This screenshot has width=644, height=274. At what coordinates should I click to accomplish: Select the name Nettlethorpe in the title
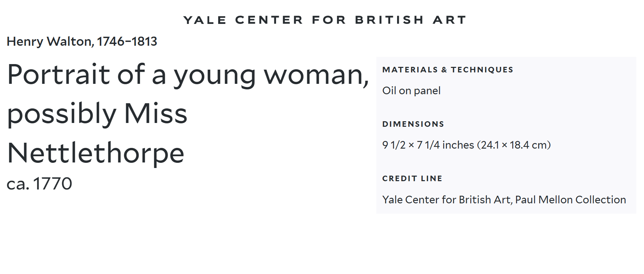click(96, 153)
